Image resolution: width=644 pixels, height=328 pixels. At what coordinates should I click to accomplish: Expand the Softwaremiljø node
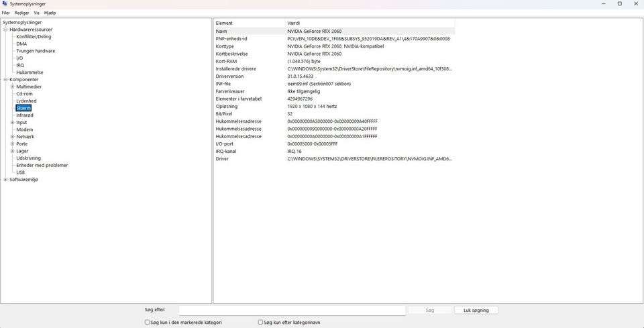pyautogui.click(x=5, y=180)
